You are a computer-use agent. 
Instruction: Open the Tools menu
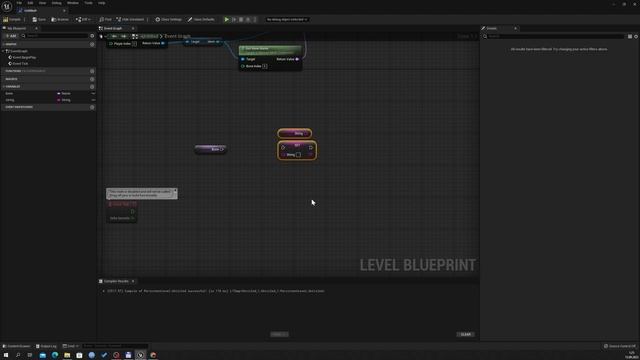click(89, 3)
